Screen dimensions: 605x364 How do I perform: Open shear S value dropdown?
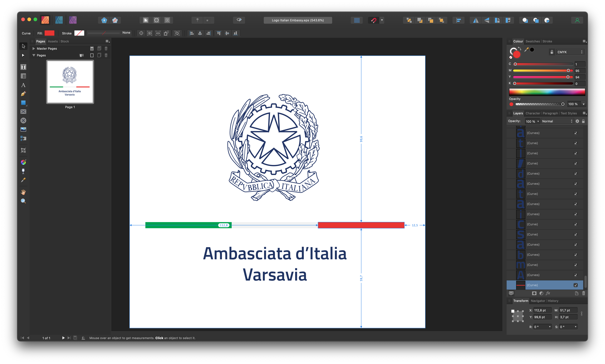(x=575, y=327)
